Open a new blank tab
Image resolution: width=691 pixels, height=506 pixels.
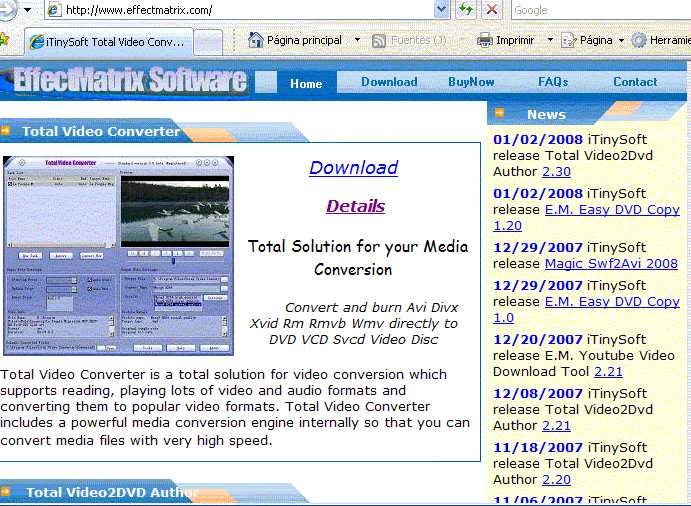point(208,43)
